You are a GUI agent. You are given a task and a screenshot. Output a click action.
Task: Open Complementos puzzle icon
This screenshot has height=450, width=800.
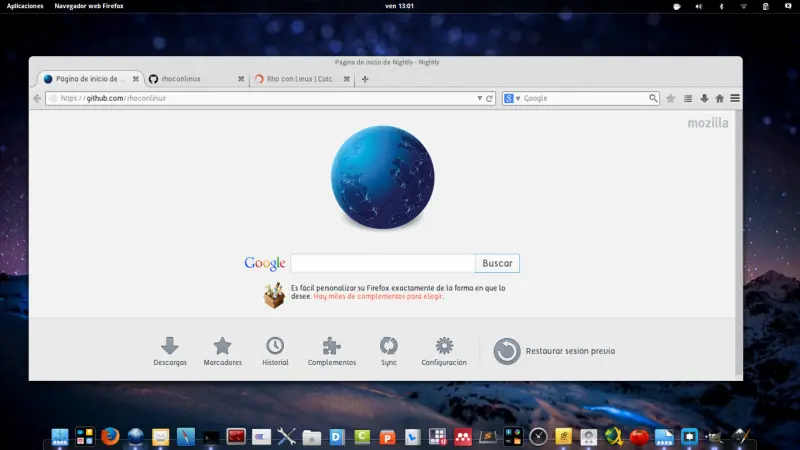pyautogui.click(x=332, y=351)
